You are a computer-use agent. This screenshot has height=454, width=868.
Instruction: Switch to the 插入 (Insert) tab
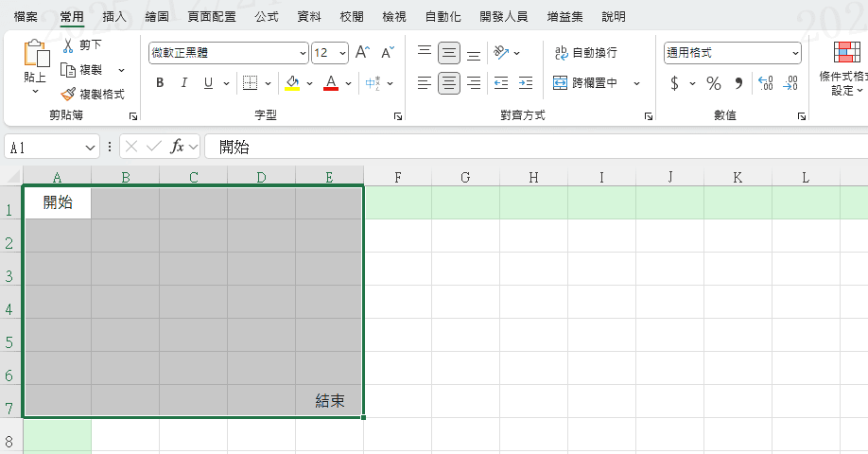pyautogui.click(x=114, y=17)
